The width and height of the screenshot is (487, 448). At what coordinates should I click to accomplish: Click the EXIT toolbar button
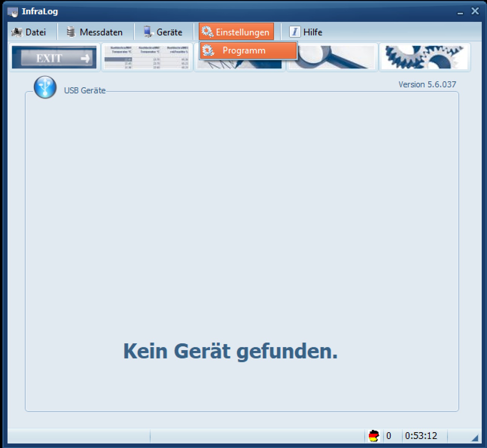(54, 58)
